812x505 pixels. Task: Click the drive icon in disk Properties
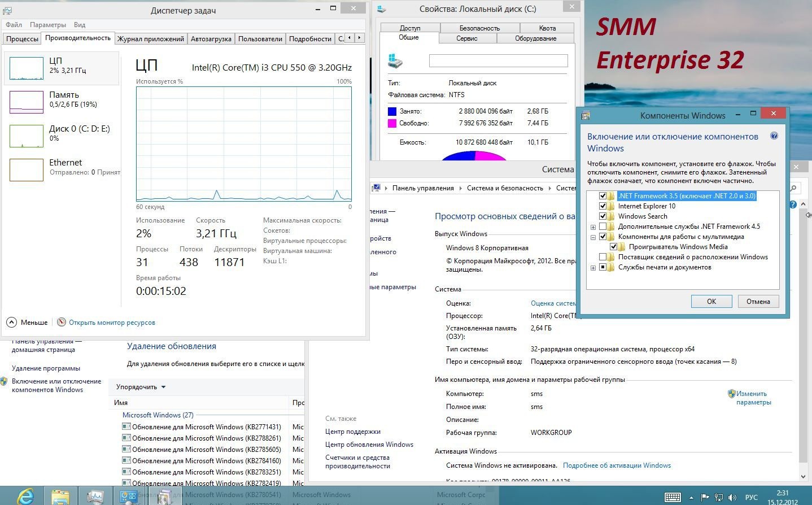coord(395,60)
